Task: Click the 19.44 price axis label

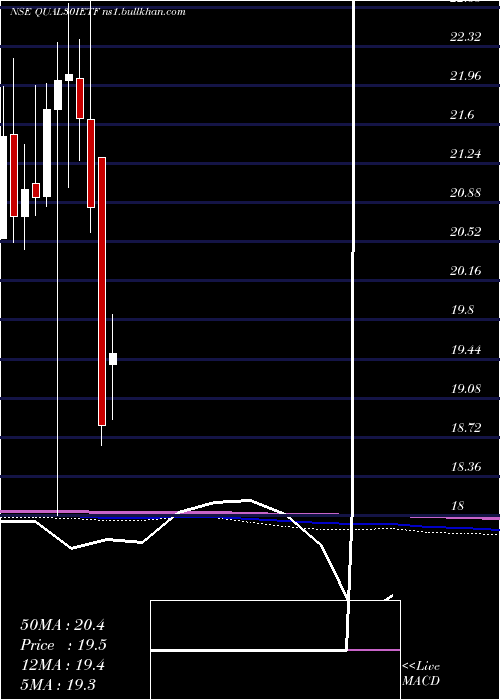Action: click(x=466, y=350)
